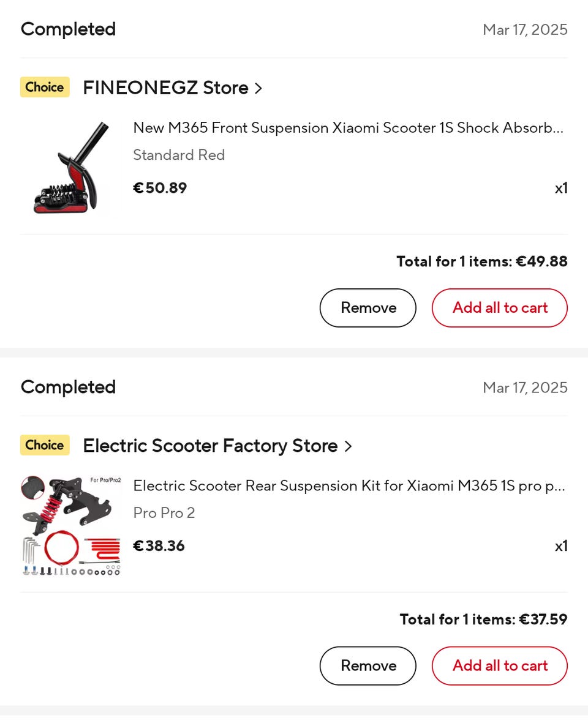The image size is (588, 723).
Task: Select the Pro Pro 2 variant text
Action: 164,513
